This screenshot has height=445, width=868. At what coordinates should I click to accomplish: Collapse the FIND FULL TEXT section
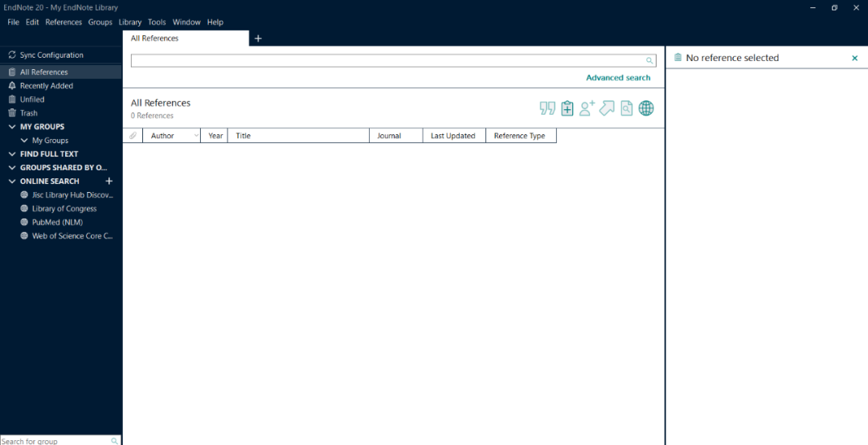click(x=12, y=154)
